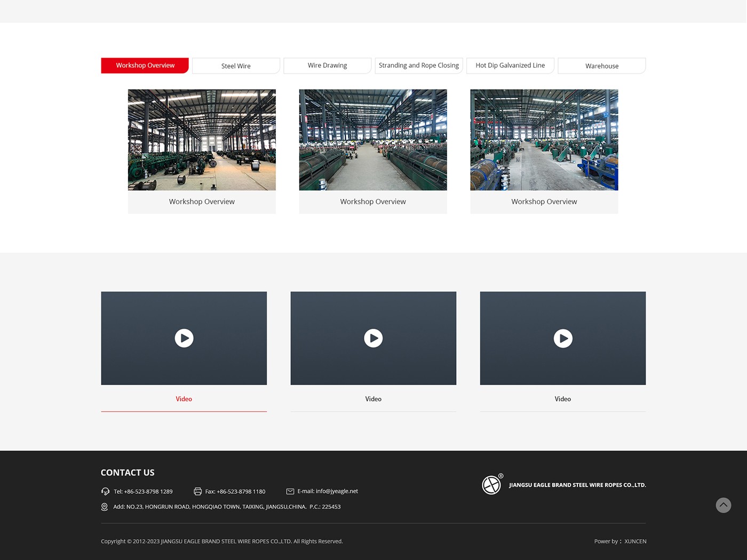Screen dimensions: 747x560
Task: Click the address location pin icon
Action: pyautogui.click(x=105, y=507)
